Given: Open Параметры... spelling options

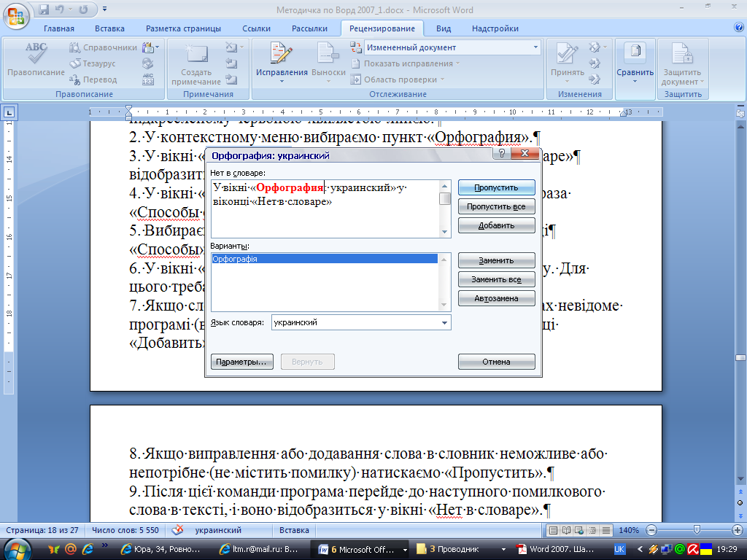Looking at the screenshot, I should coord(241,362).
